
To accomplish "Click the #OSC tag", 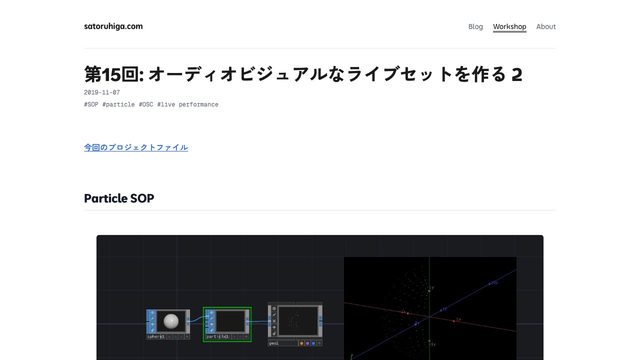I will tap(146, 104).
